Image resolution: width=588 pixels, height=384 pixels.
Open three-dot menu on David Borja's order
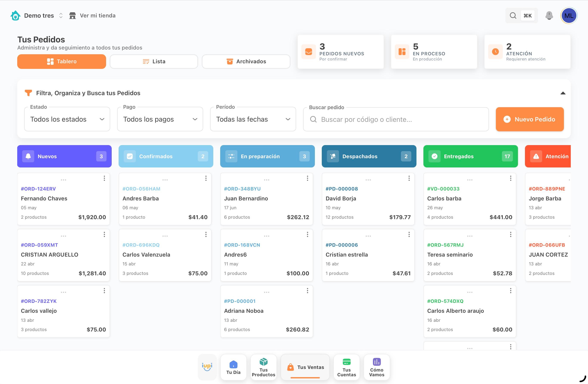click(409, 178)
